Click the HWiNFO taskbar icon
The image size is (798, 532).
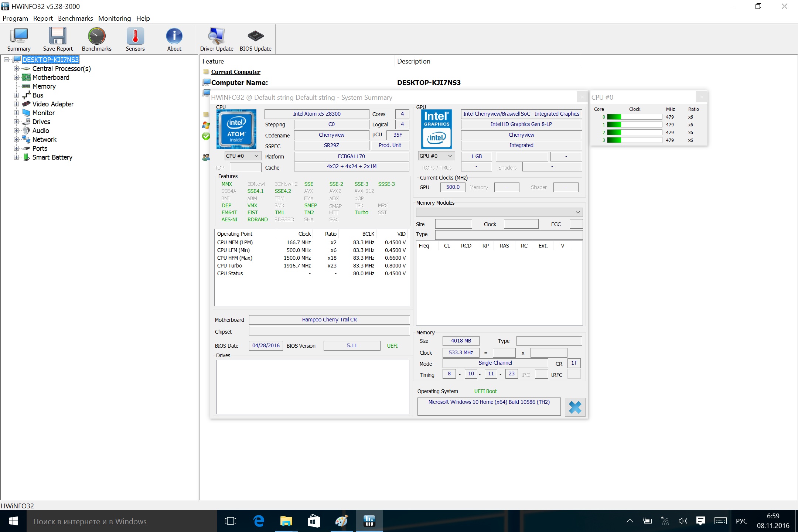[369, 521]
